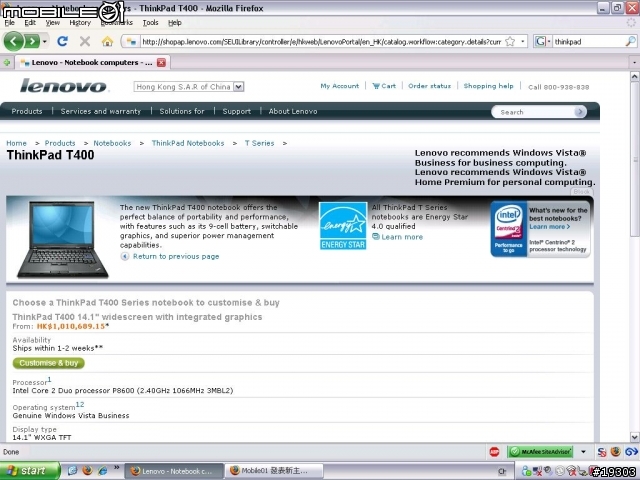Screen dimensions: 640x480
Task: Click the site identity icon in address bar
Action: click(x=131, y=41)
